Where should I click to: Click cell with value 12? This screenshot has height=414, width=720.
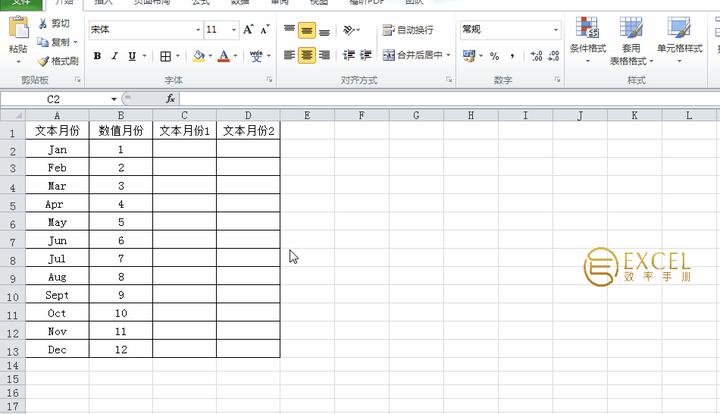point(121,349)
